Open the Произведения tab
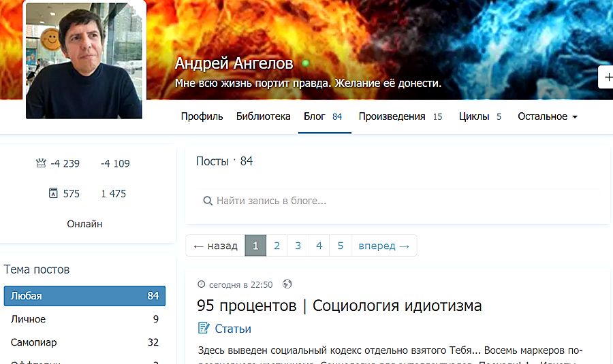Image resolution: width=613 pixels, height=364 pixels. point(400,116)
